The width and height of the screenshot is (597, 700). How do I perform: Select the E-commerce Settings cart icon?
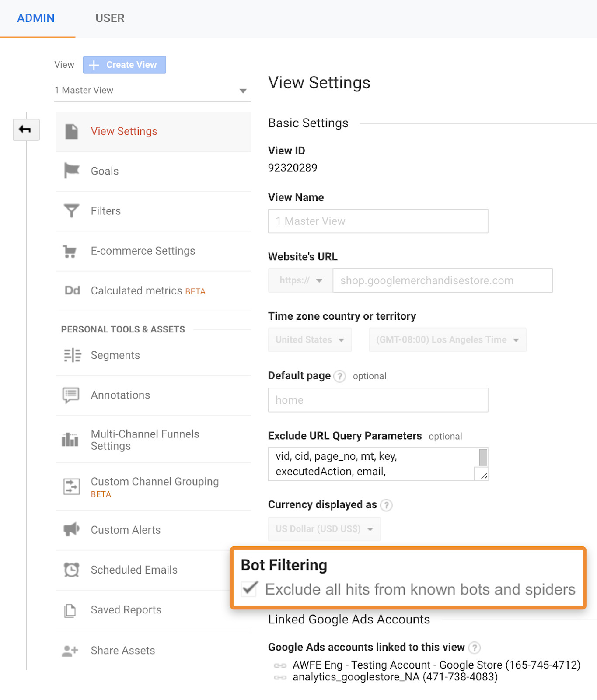(x=70, y=251)
